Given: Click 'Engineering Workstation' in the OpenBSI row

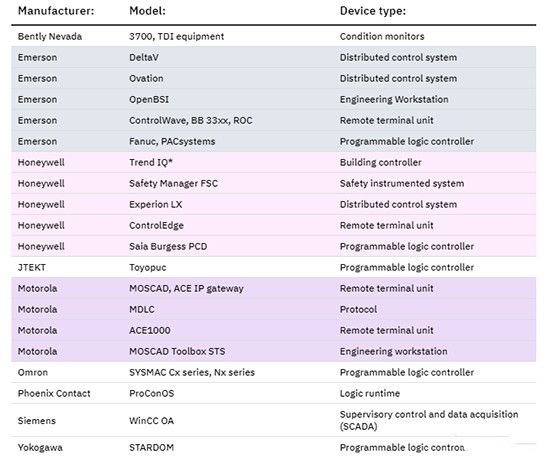Looking at the screenshot, I should [394, 100].
